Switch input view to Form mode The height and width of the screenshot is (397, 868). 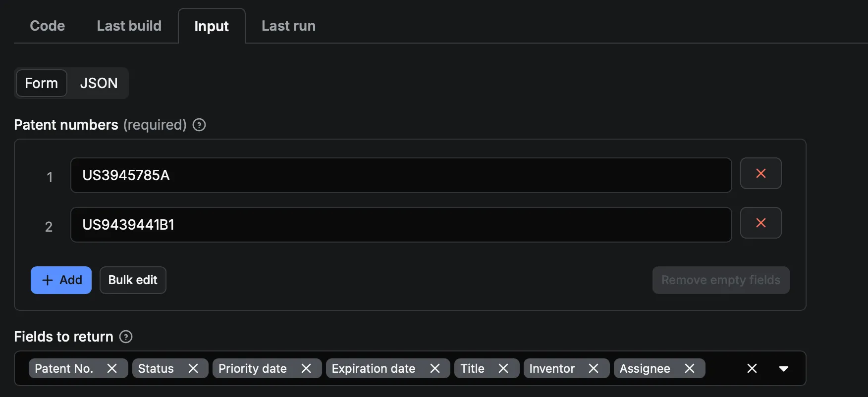coord(42,83)
